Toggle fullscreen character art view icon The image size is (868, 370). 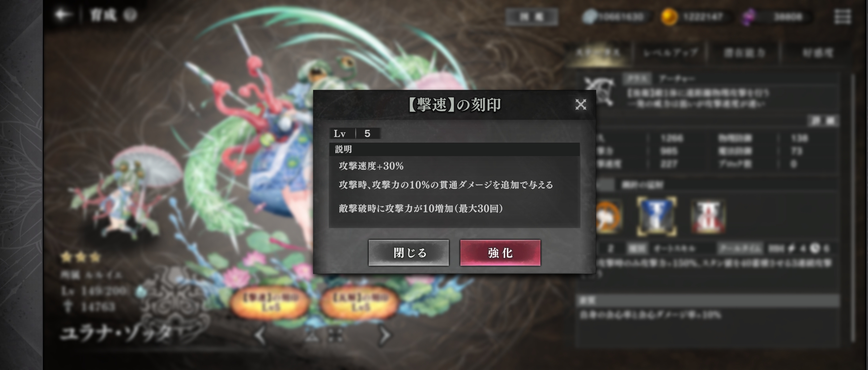click(335, 336)
